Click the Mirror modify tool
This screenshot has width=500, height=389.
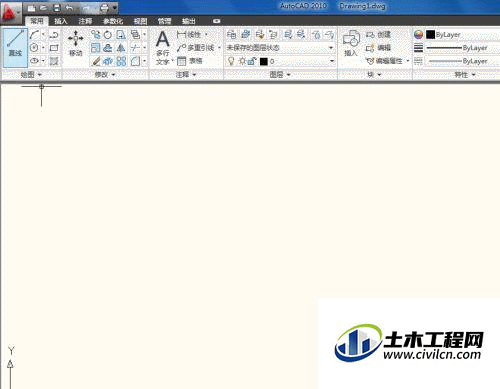[x=121, y=48]
